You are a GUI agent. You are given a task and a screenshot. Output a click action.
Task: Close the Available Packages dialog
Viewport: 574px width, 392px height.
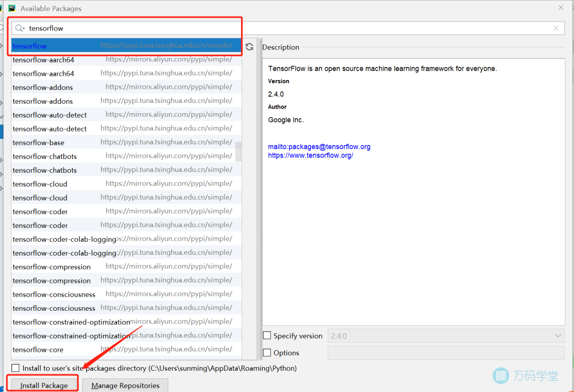(x=561, y=8)
